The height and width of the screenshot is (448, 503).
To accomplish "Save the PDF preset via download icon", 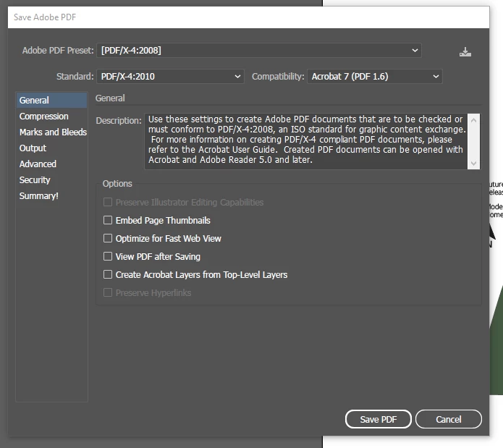I will click(x=465, y=51).
